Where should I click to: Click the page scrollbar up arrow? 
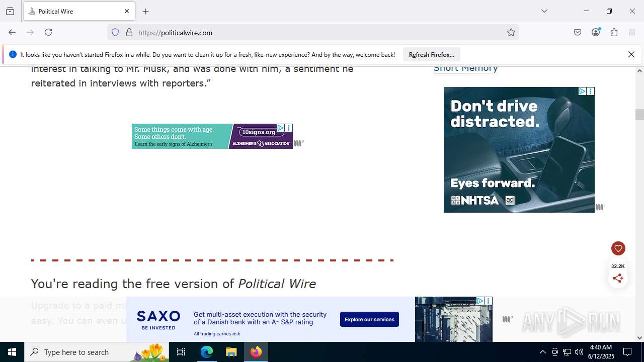pyautogui.click(x=640, y=70)
